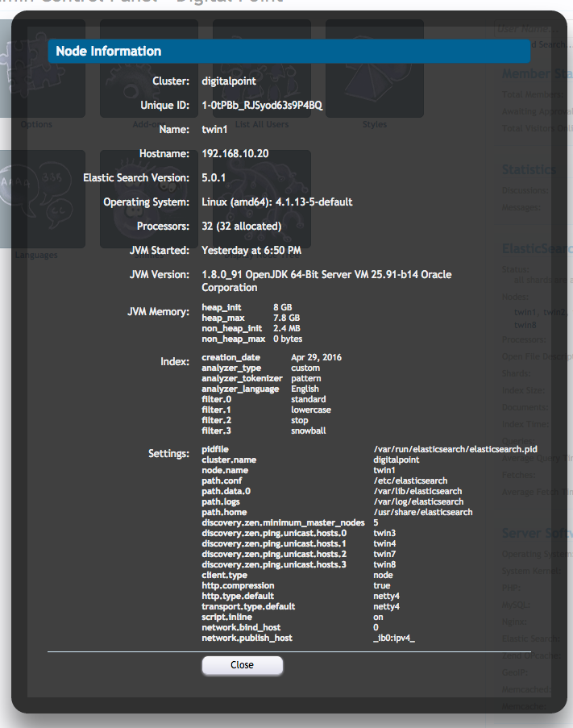Select filter.3 value 'snowball'

point(308,431)
